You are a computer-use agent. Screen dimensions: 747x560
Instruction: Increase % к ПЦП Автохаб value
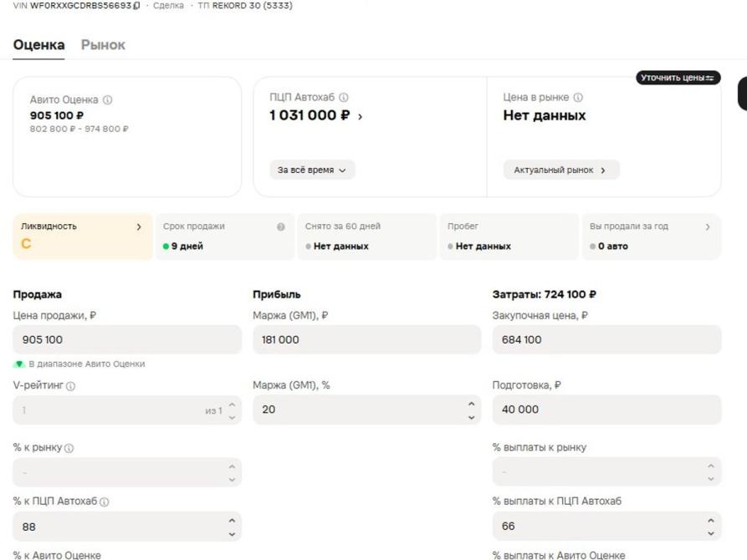coord(232,521)
